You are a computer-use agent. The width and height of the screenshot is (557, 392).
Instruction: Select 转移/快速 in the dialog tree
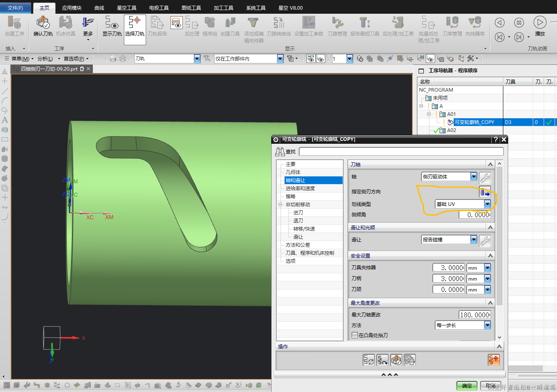pos(304,228)
